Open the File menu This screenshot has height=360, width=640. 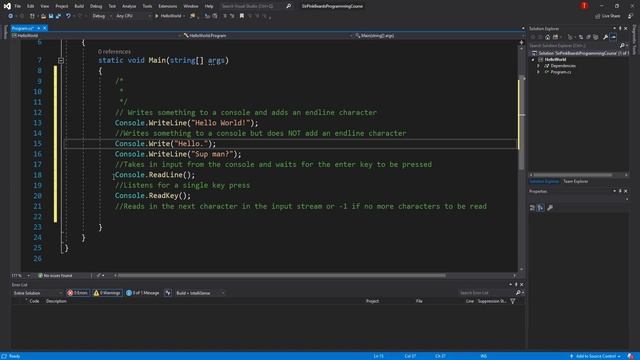pos(18,6)
